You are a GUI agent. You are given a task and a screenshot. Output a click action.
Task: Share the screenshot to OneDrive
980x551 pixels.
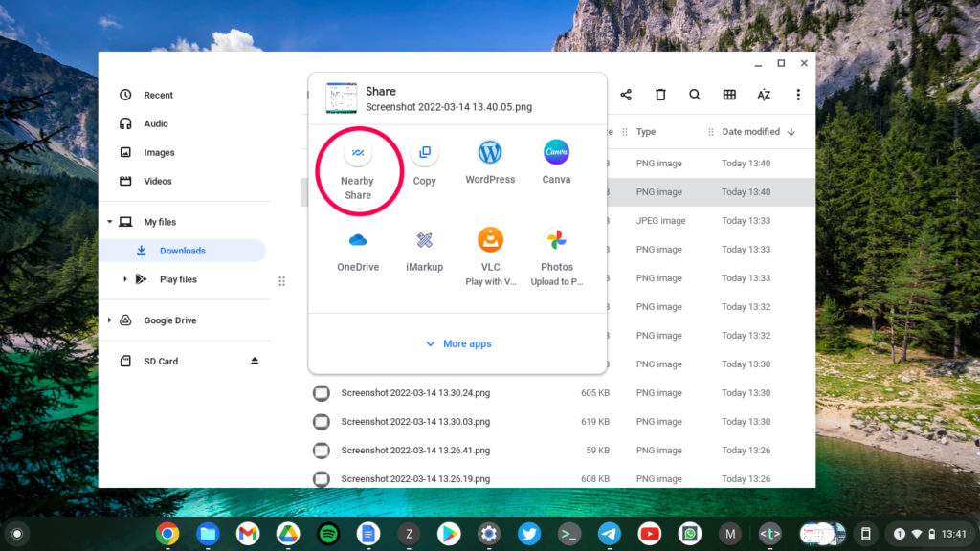pos(358,251)
